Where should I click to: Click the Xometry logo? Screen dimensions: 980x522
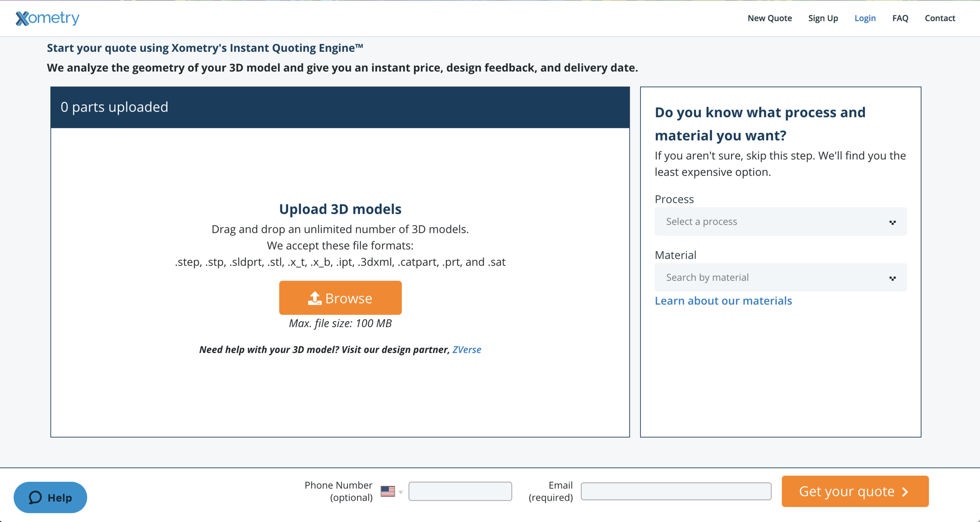[47, 18]
